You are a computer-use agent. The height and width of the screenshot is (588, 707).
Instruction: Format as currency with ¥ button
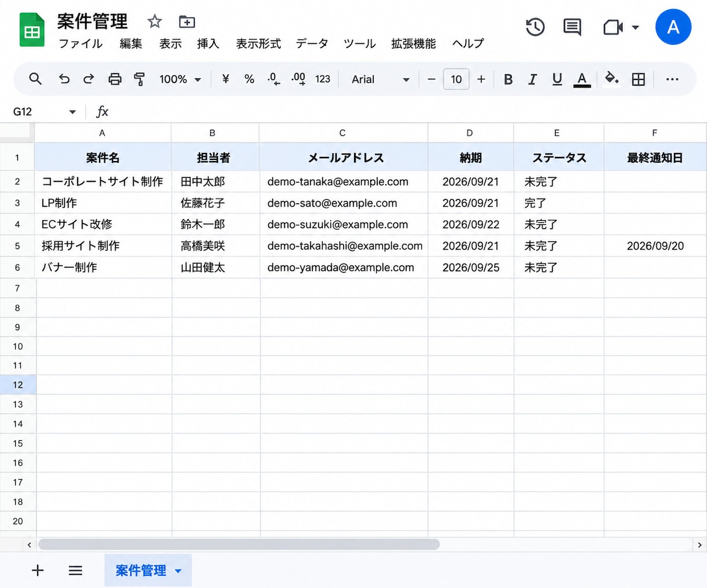(x=225, y=79)
